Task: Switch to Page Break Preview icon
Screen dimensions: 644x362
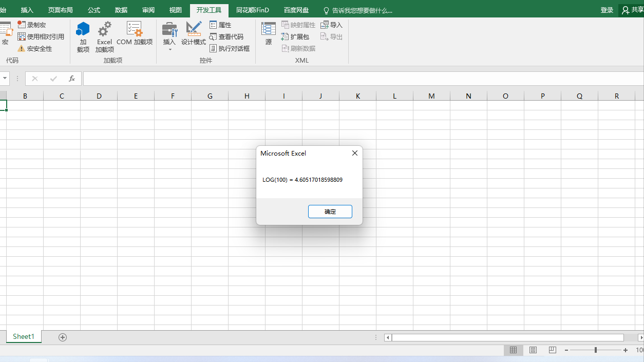Action: [553, 350]
